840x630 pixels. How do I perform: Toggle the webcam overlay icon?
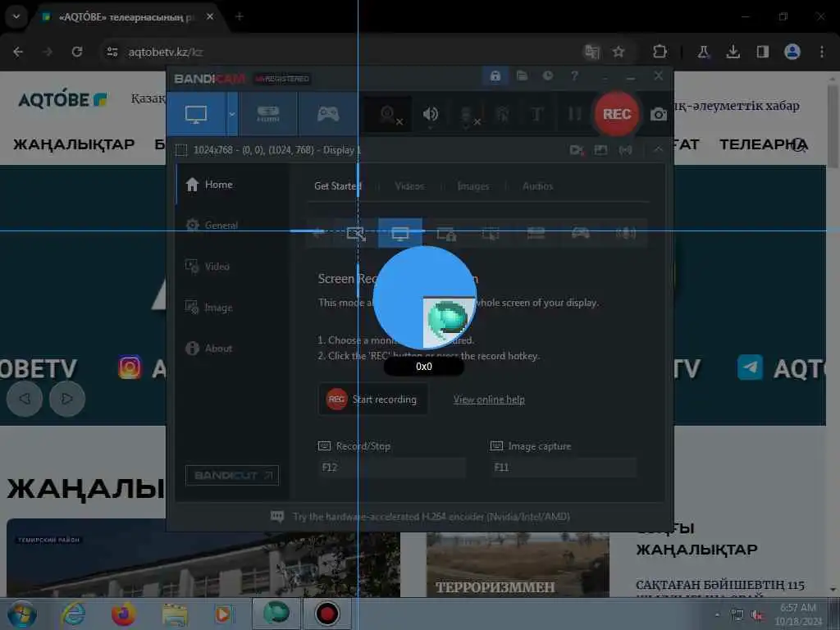(389, 115)
